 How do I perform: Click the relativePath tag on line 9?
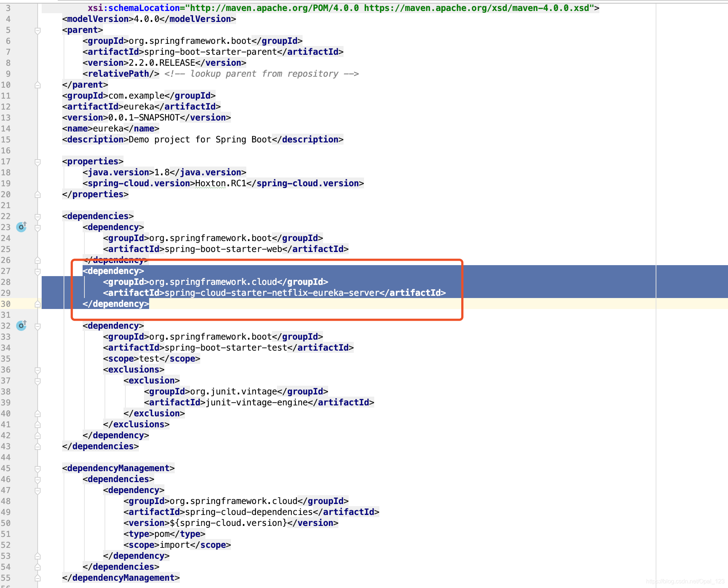point(121,74)
